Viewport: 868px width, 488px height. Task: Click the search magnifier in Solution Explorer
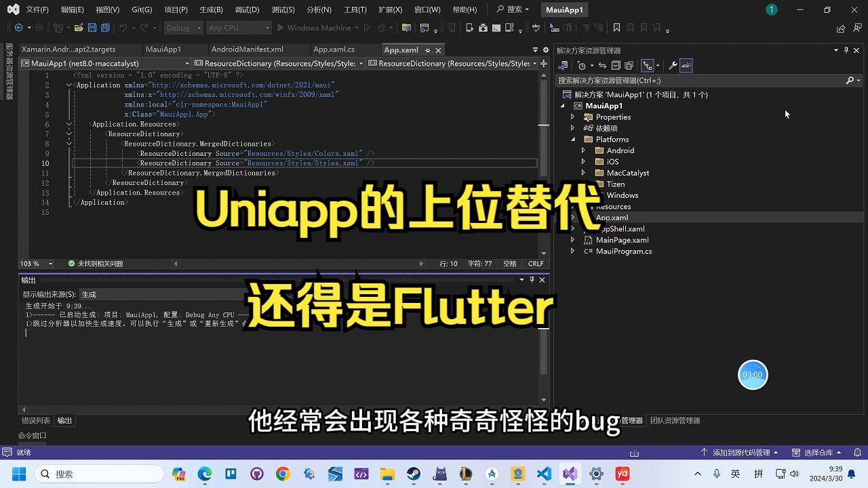coord(850,80)
